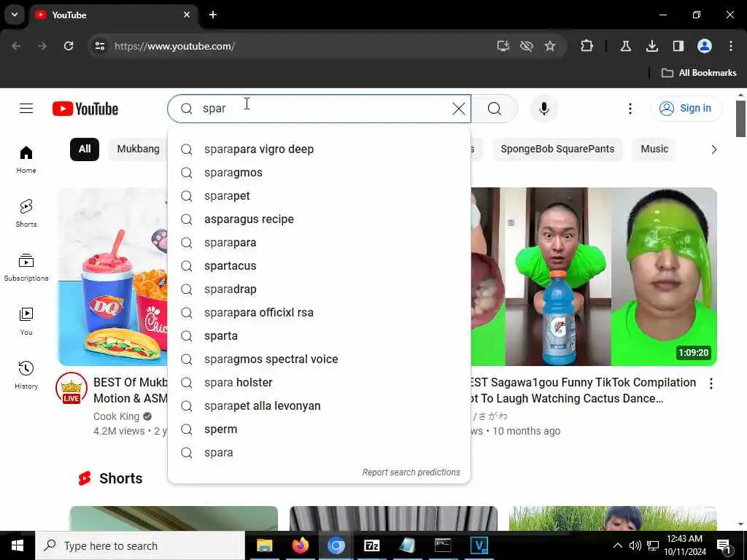This screenshot has height=560, width=747.
Task: Select the Music filter chip
Action: coord(654,149)
